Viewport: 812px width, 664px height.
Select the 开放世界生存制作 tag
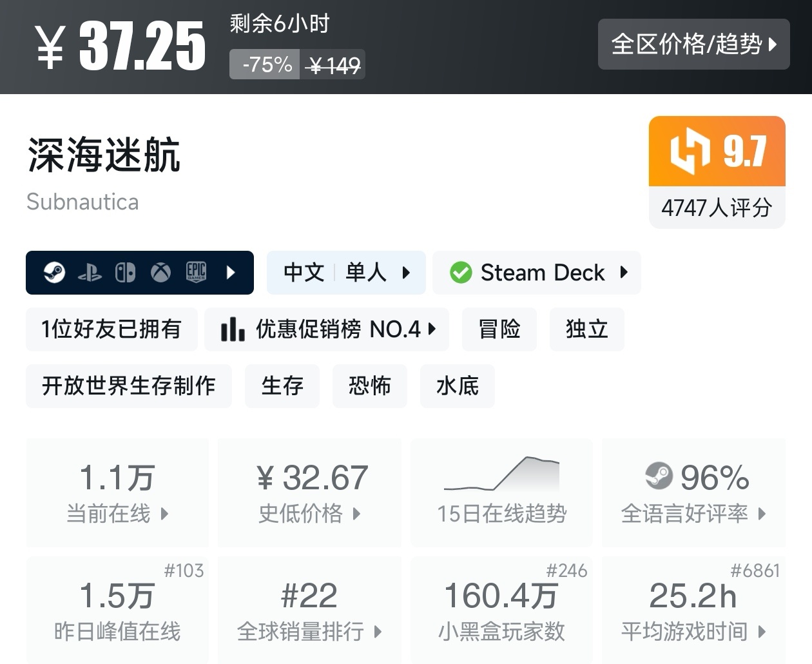129,386
